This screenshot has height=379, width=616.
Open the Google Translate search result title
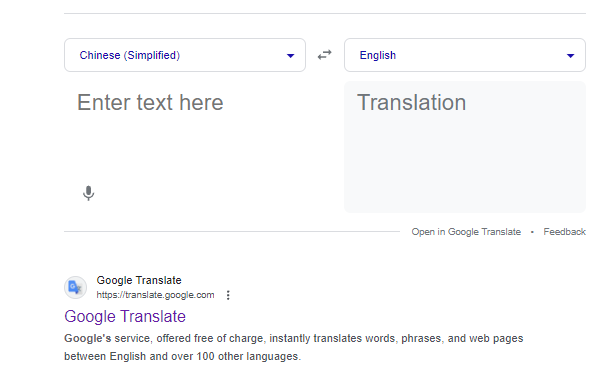tap(125, 316)
